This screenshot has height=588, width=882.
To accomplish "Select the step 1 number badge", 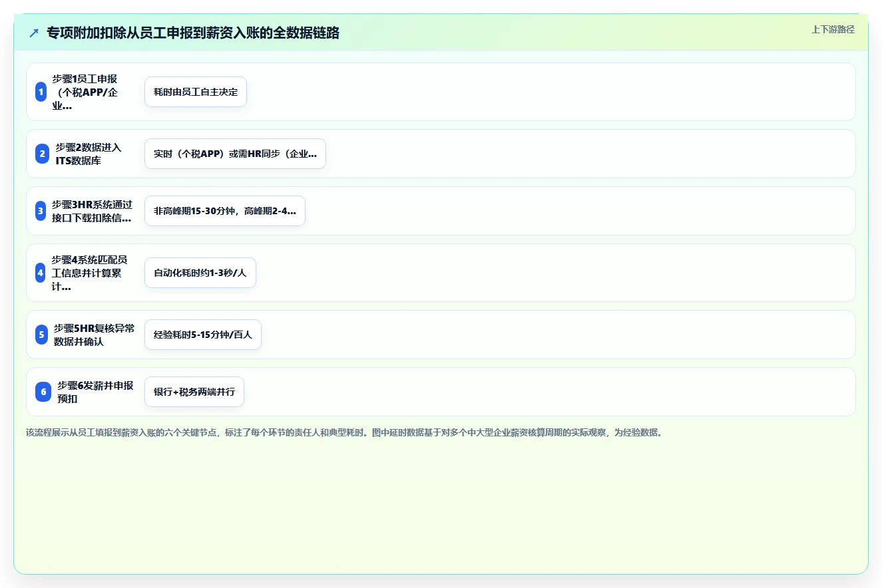I will point(41,92).
